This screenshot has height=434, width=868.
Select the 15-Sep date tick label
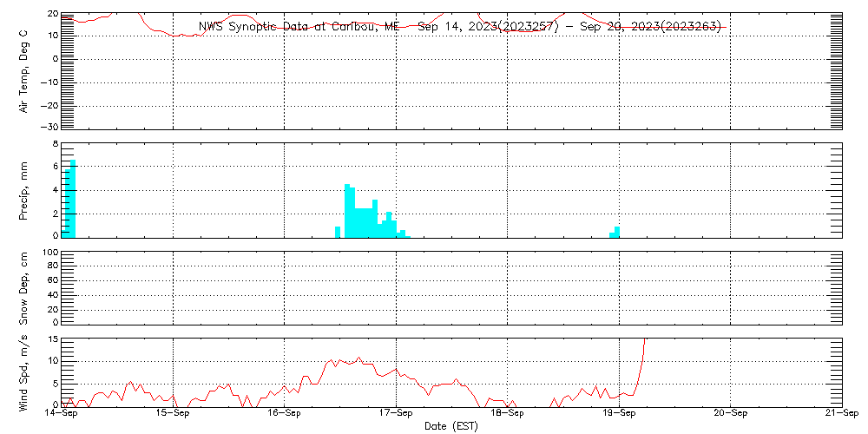(173, 415)
